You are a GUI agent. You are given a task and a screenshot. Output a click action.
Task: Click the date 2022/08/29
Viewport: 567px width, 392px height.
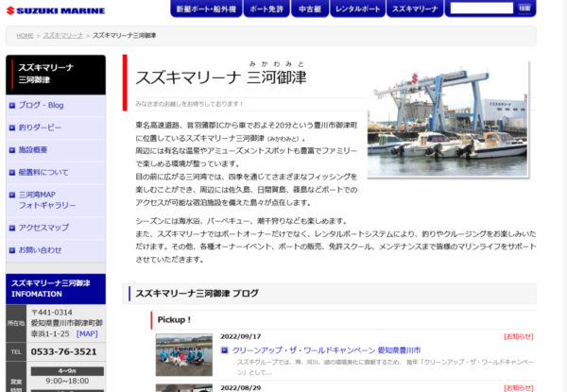click(x=241, y=388)
